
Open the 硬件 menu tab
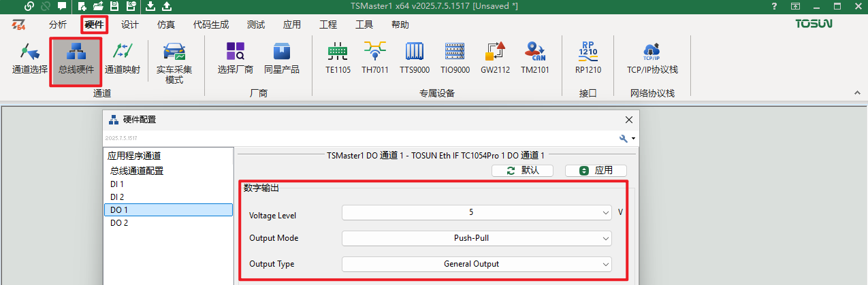[94, 25]
